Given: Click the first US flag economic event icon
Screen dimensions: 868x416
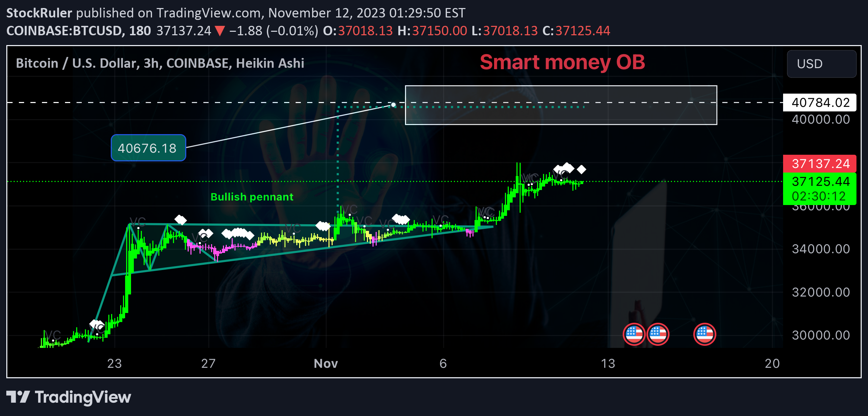Looking at the screenshot, I should [634, 334].
